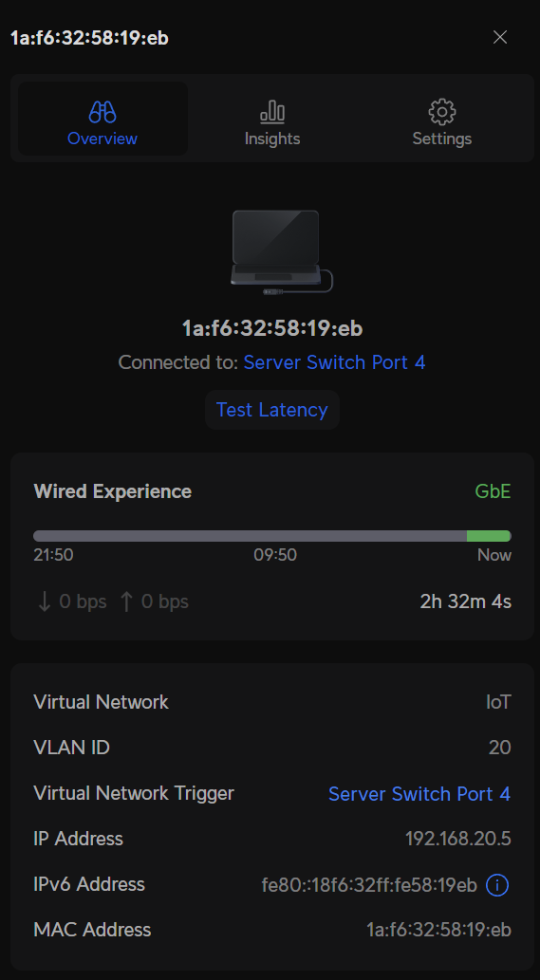Click the 2h 32m 4s uptime value
Image resolution: width=540 pixels, height=980 pixels.
click(466, 601)
